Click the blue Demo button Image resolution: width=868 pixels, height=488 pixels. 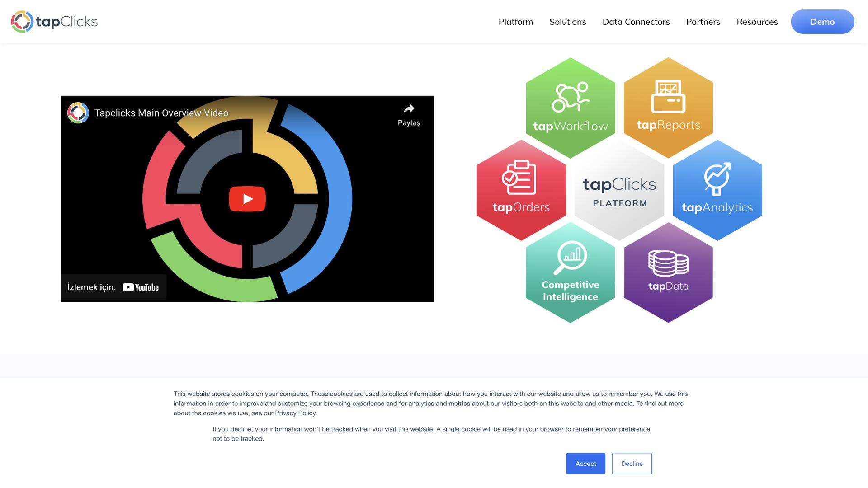click(x=822, y=22)
